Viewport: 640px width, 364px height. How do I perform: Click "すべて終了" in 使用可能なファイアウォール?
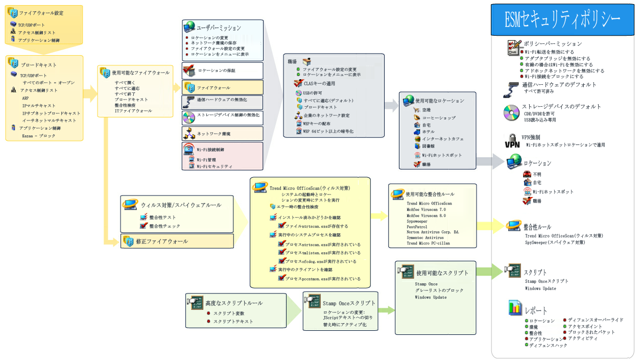tap(125, 94)
